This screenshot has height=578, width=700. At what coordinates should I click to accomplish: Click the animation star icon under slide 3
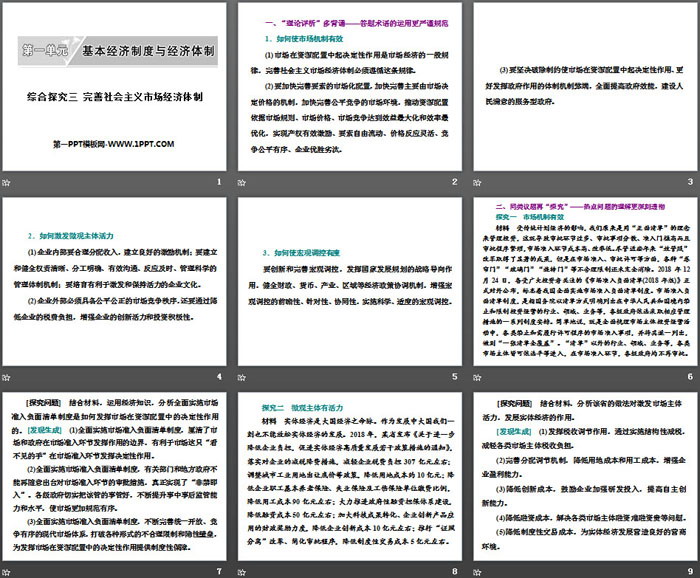pos(478,183)
